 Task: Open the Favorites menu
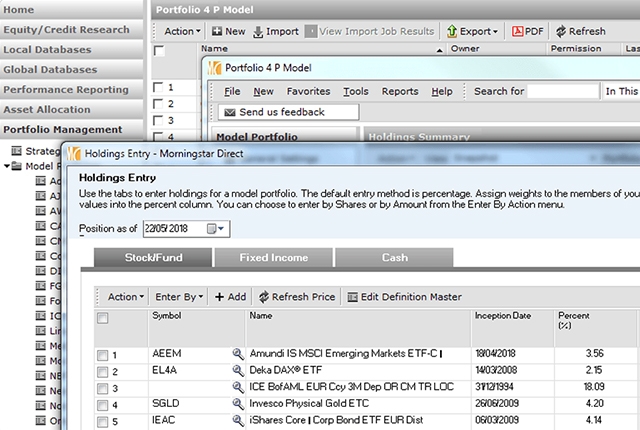(308, 91)
